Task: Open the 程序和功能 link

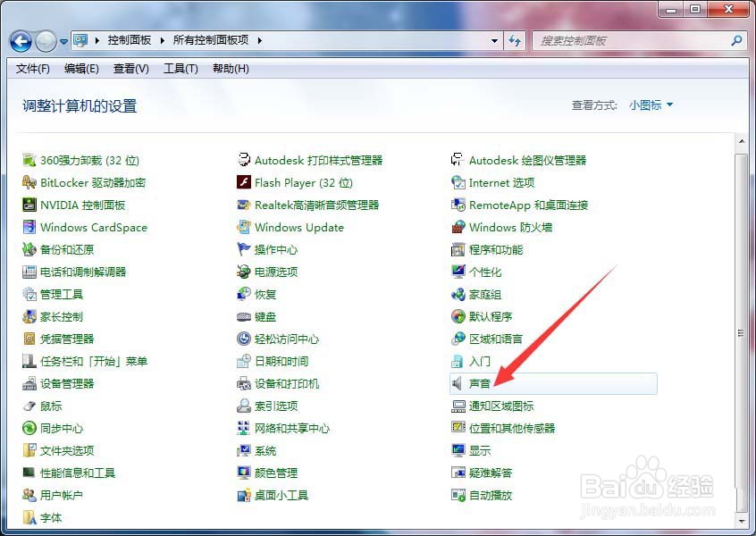Action: point(496,249)
